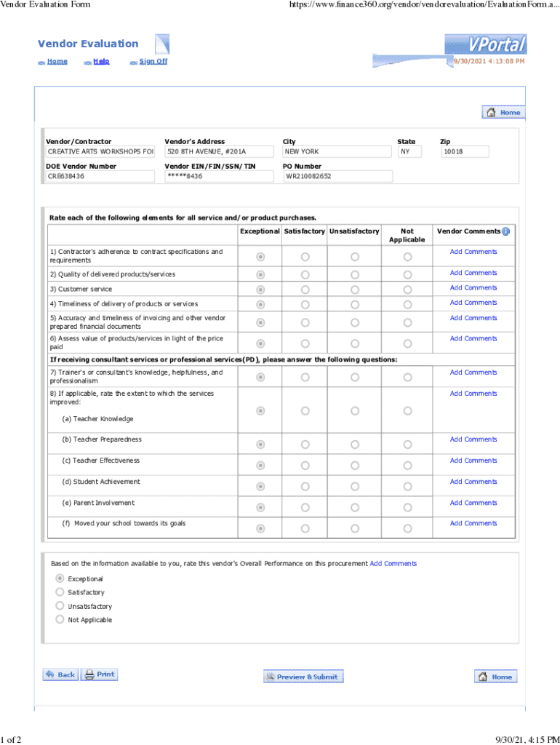
Task: Open the Home link in top navigation
Action: [57, 62]
